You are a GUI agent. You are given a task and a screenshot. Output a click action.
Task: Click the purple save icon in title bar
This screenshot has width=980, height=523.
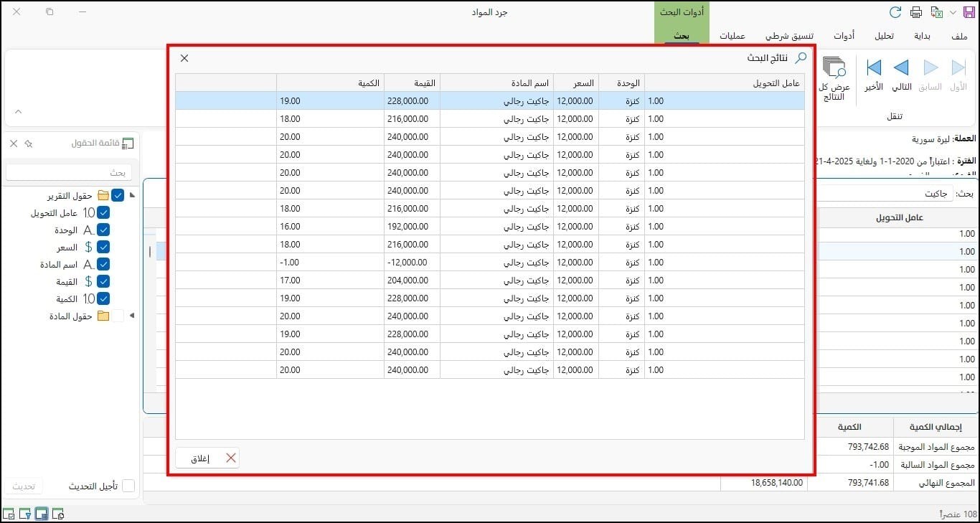(x=969, y=12)
